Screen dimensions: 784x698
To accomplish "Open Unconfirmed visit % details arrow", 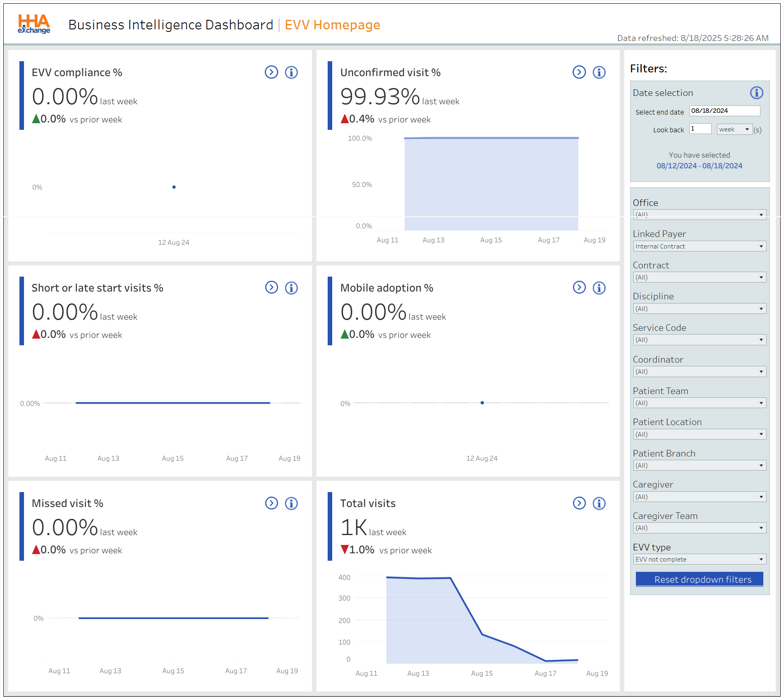I will 579,72.
